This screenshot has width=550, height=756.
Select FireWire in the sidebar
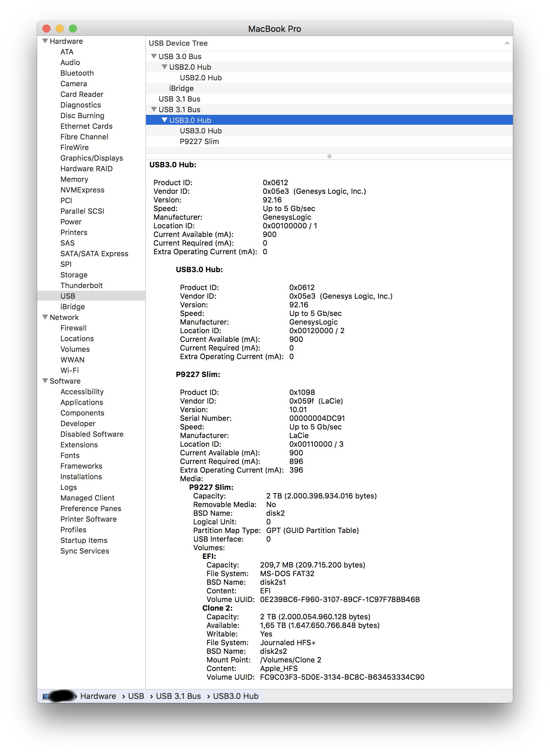tap(74, 147)
